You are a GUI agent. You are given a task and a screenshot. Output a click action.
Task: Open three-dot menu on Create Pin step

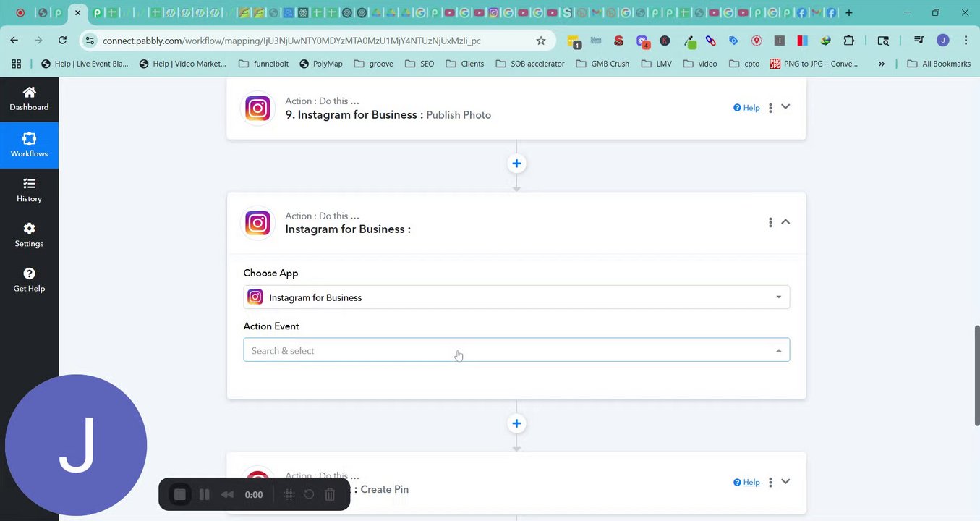[x=770, y=483]
